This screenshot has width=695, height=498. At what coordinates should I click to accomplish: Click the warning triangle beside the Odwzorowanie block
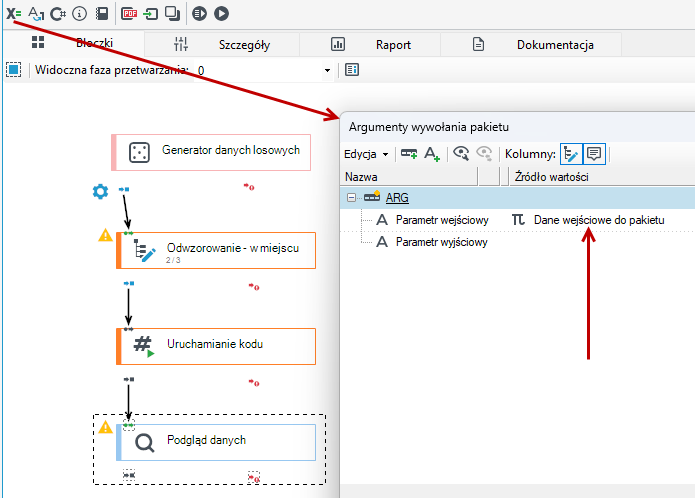click(x=105, y=235)
